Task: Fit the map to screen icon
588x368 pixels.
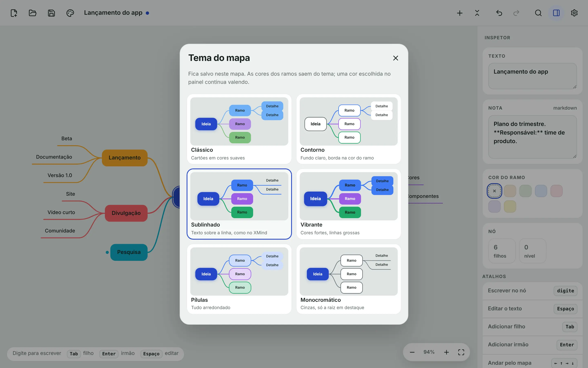Action: (x=461, y=352)
